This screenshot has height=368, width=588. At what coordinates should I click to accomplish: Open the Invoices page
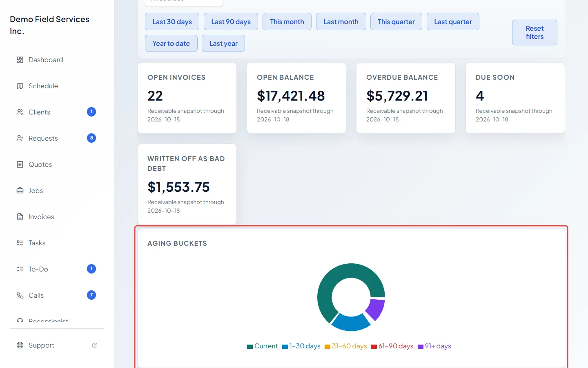(57, 217)
